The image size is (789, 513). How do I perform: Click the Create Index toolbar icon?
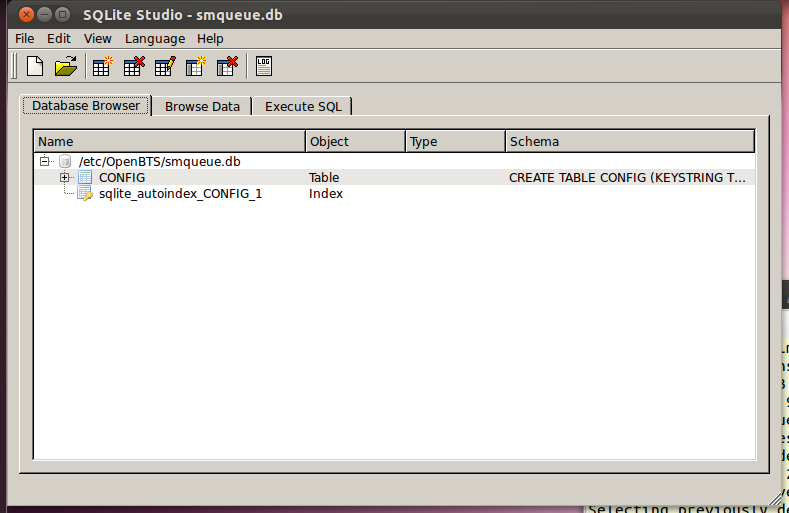196,67
